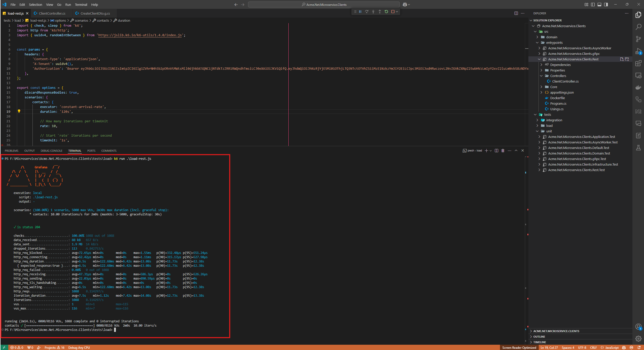The width and height of the screenshot is (644, 350).
Task: Toggle Screen Reader Optimized in status bar
Action: tap(519, 347)
